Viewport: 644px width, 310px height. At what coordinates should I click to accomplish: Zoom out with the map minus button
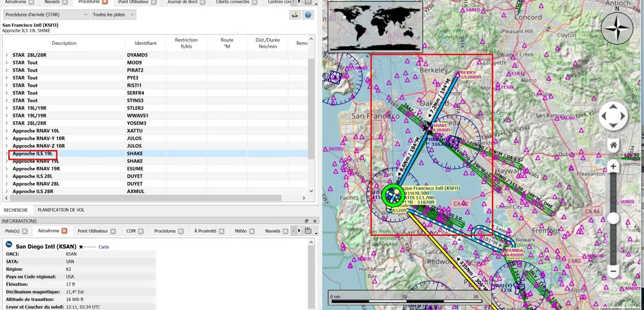click(613, 271)
